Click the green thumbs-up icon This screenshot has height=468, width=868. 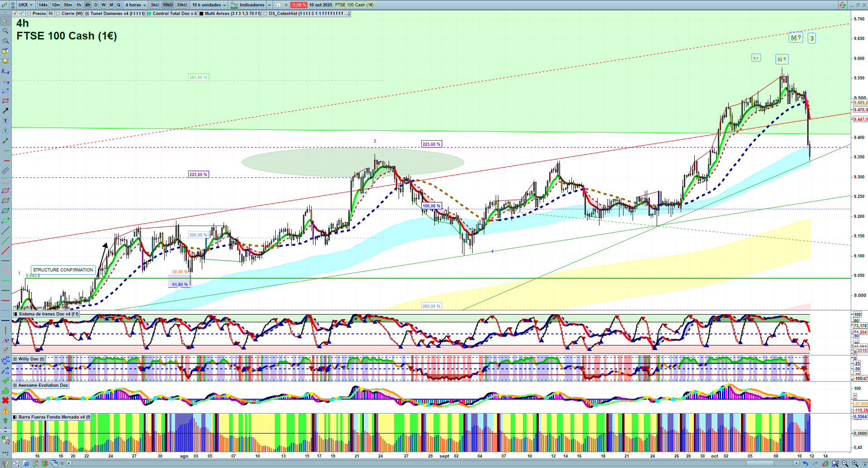click(x=5, y=390)
